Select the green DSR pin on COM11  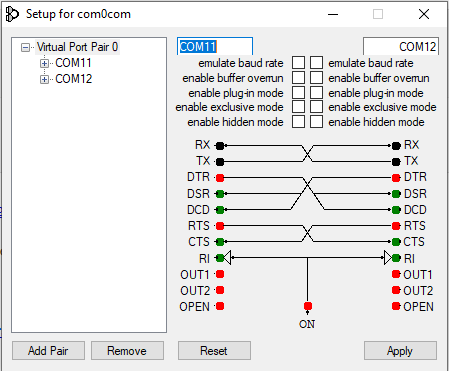220,194
